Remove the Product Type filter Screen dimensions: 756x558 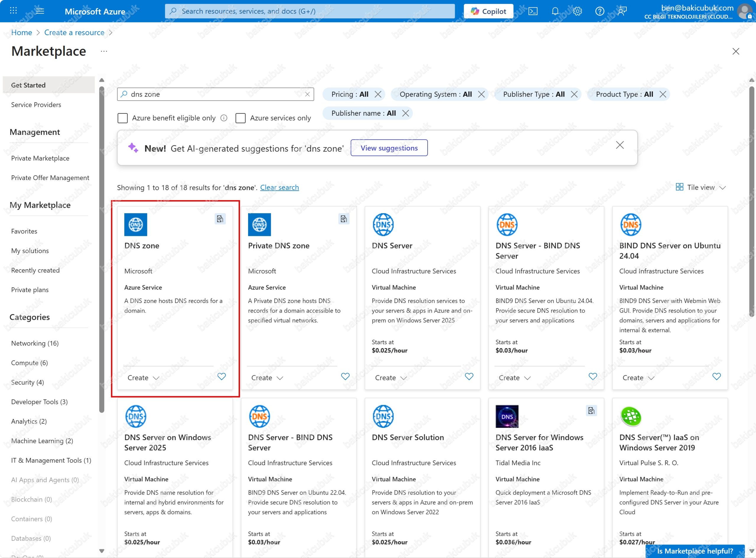(662, 94)
